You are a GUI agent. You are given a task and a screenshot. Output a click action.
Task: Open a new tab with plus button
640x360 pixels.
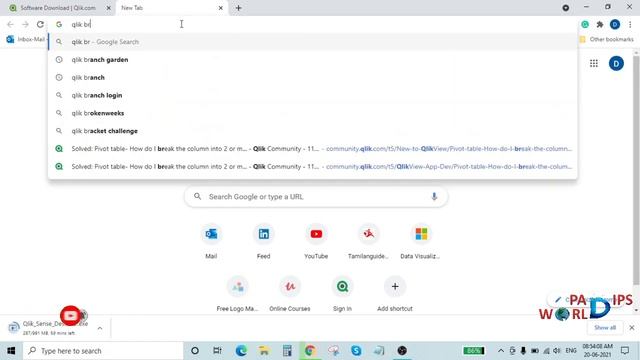coord(238,8)
